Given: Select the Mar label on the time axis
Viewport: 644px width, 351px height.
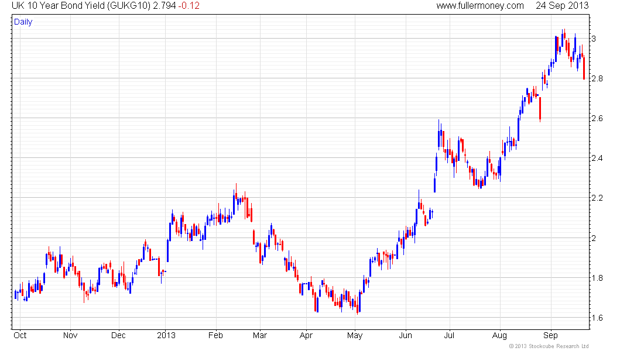Looking at the screenshot, I should coord(259,335).
